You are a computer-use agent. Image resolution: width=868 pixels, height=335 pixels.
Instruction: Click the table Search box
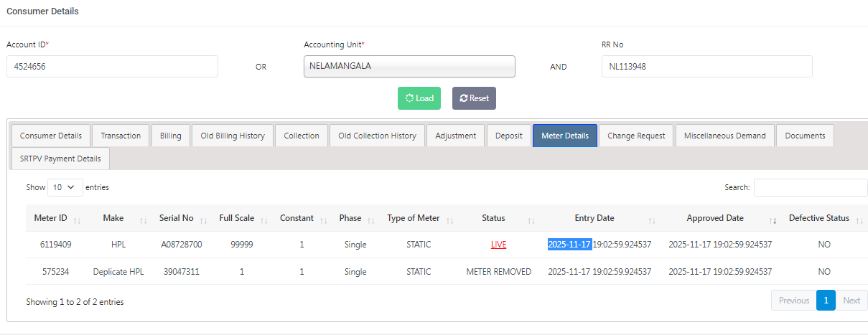(810, 187)
